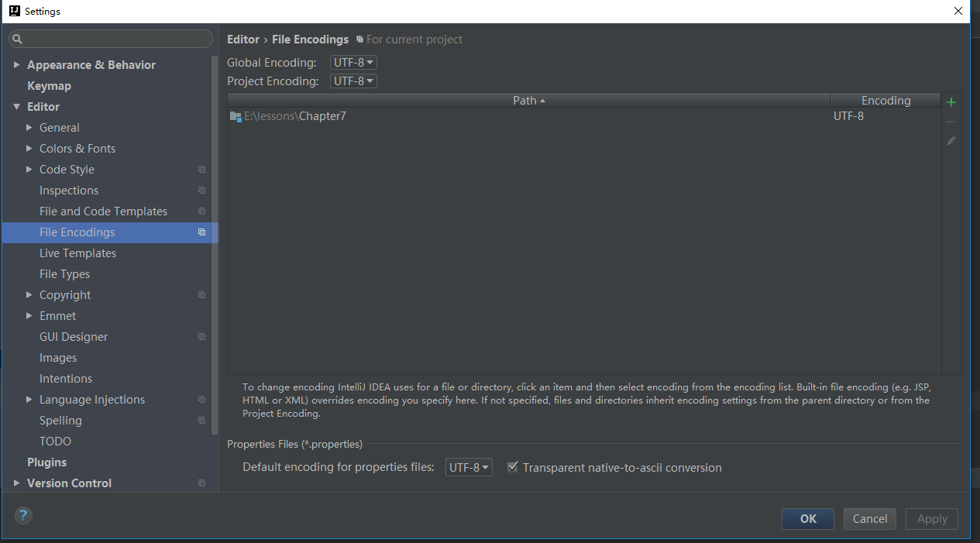Expand the Emmet node arrow
980x543 pixels.
click(29, 316)
